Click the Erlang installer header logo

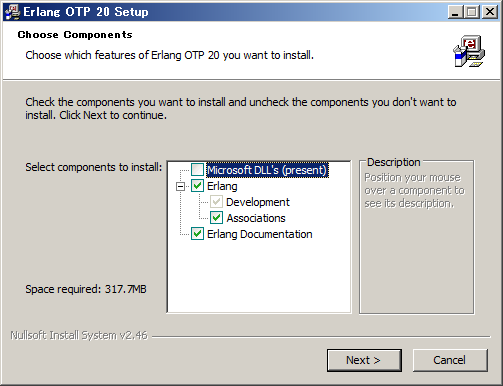coord(469,51)
